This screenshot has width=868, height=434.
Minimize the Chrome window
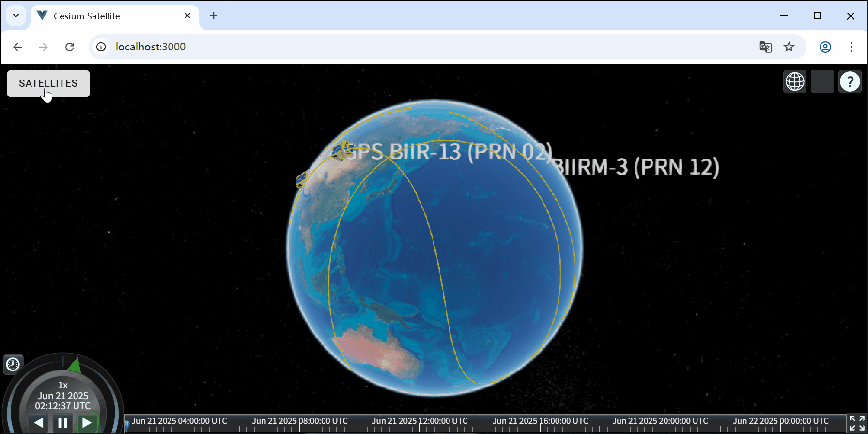pos(784,16)
